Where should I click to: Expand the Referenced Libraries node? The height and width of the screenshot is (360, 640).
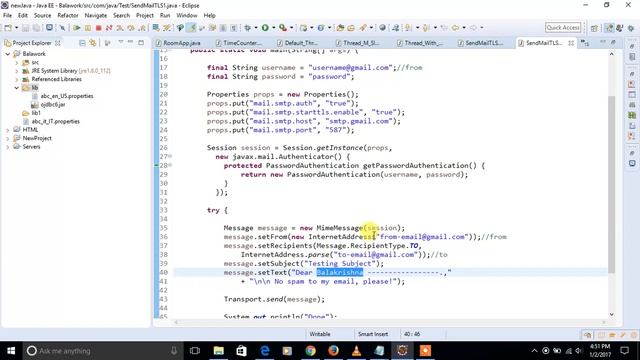[x=17, y=79]
